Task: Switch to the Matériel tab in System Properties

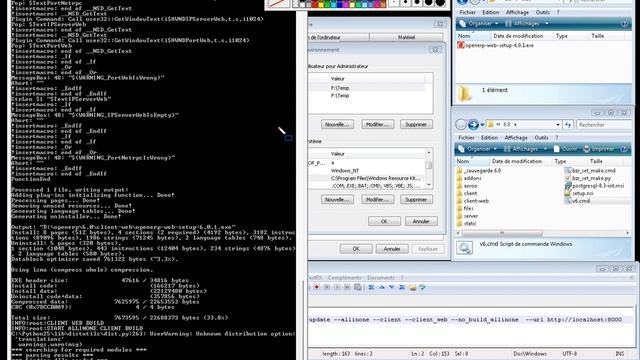Action: click(x=406, y=37)
